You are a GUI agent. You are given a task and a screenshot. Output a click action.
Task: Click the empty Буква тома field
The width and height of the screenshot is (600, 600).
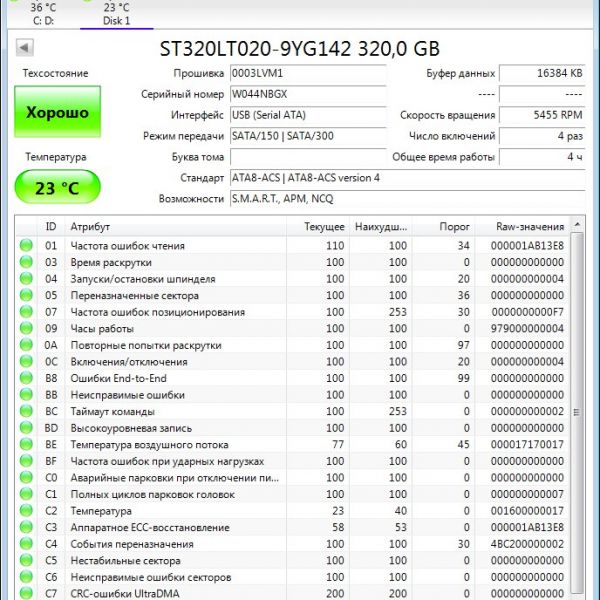[308, 157]
